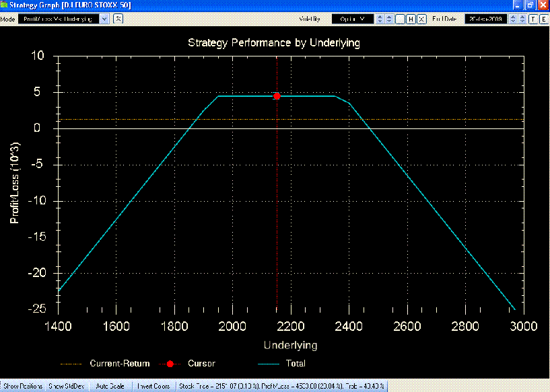The width and height of the screenshot is (550, 392).
Task: Click the second Volatility spinner
Action: pyautogui.click(x=389, y=19)
